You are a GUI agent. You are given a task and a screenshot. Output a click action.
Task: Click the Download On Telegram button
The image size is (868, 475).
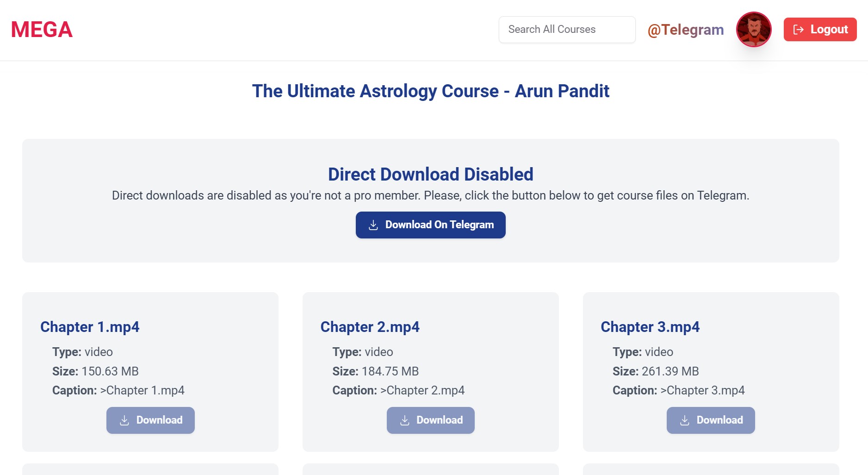click(x=430, y=225)
